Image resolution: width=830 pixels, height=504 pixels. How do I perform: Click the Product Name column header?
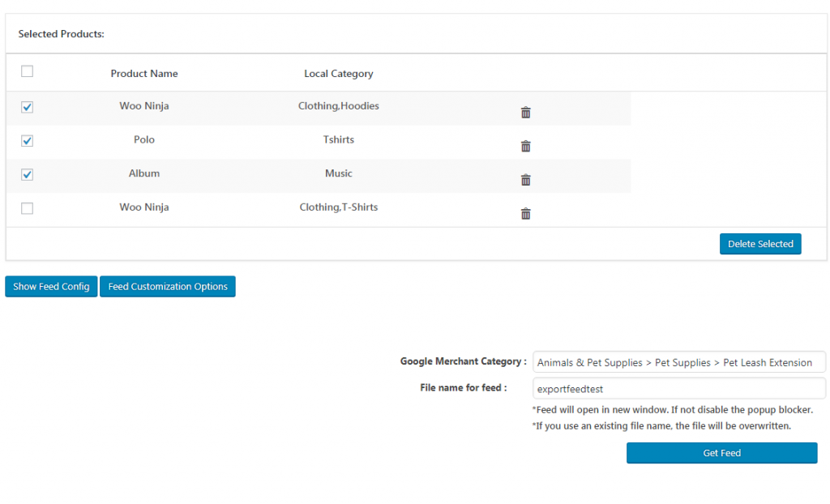pos(143,73)
